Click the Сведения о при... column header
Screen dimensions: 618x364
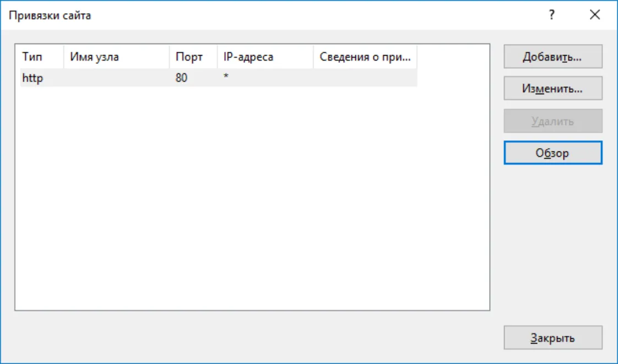(x=365, y=57)
